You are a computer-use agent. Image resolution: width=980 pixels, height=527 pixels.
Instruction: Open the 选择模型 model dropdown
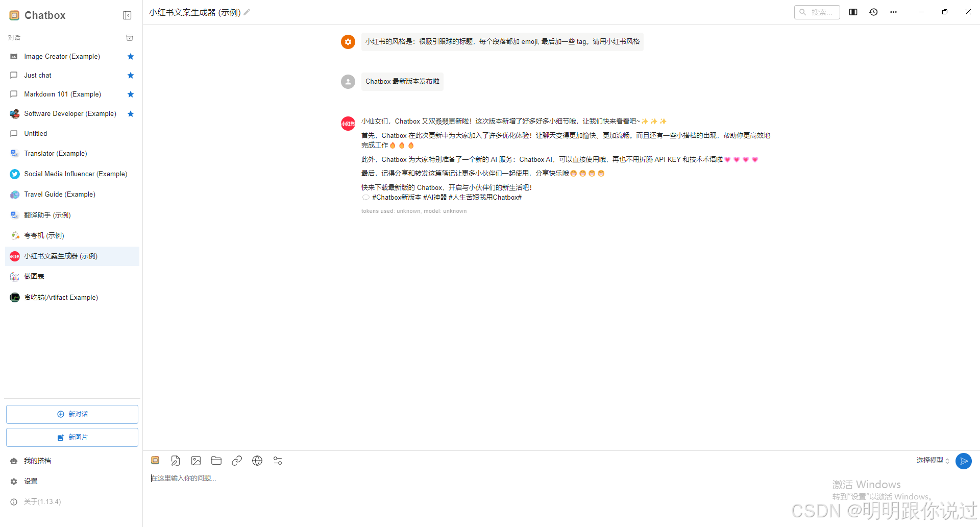[x=933, y=461]
